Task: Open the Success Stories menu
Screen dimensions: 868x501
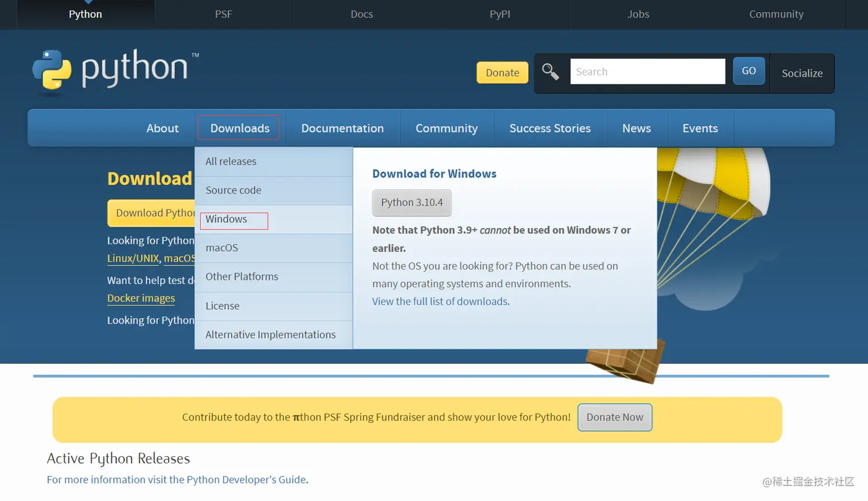Action: pos(550,128)
